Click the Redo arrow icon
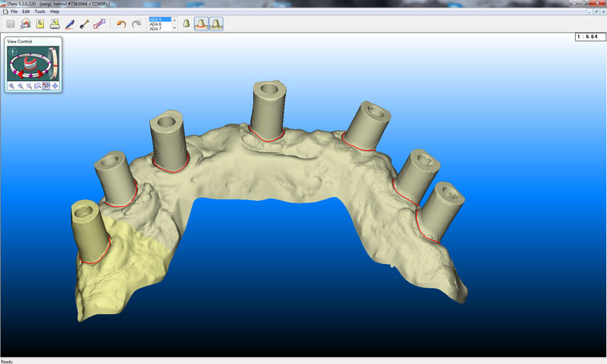Viewport: 607px width, 364px height. click(x=136, y=24)
